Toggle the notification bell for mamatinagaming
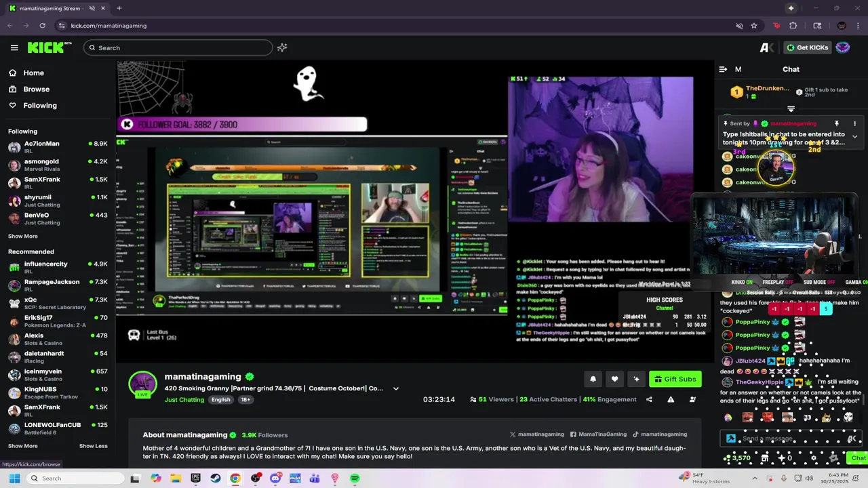The height and width of the screenshot is (488, 868). click(593, 379)
